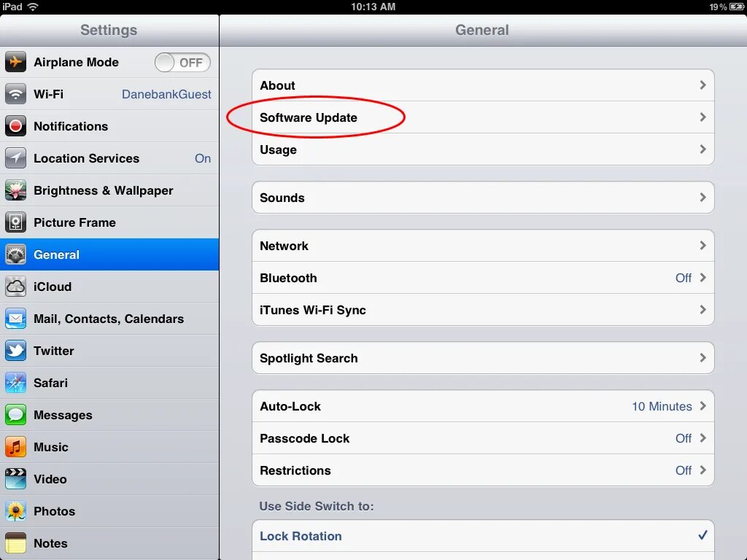Select Photos in Settings sidebar
This screenshot has height=560, width=747.
pos(109,511)
